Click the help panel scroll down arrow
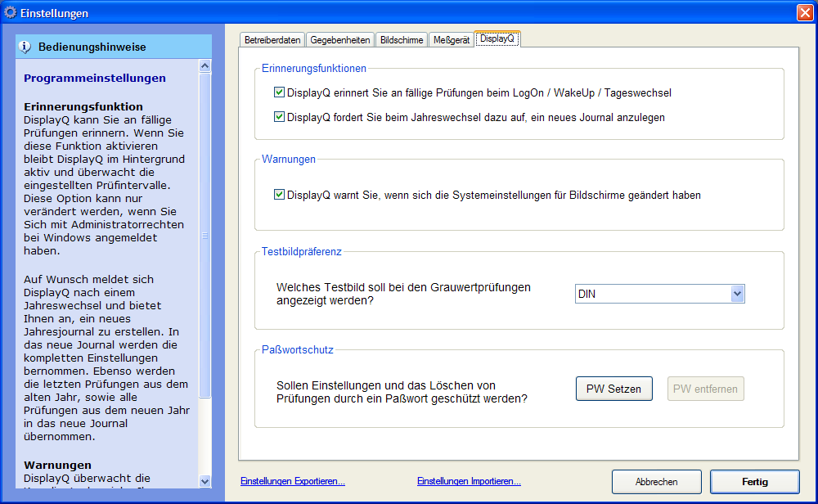818x504 pixels. point(205,482)
